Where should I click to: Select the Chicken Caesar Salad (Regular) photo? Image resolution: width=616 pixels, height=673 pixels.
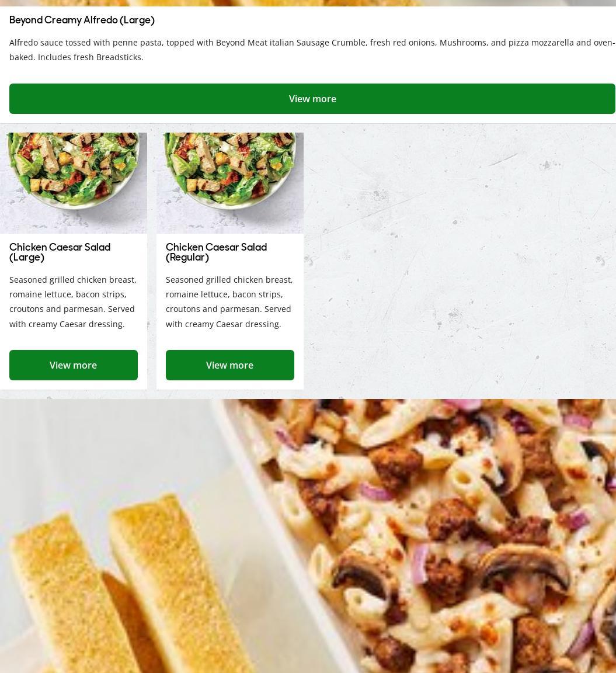[x=230, y=183]
